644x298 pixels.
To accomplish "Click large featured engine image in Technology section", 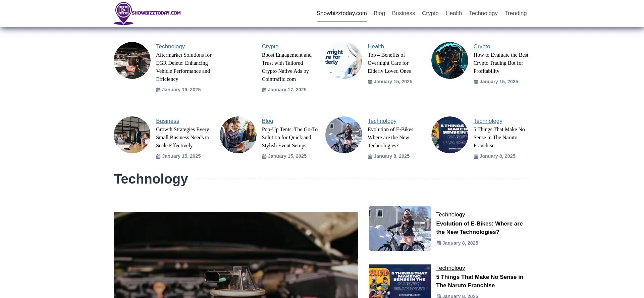I will (236, 255).
